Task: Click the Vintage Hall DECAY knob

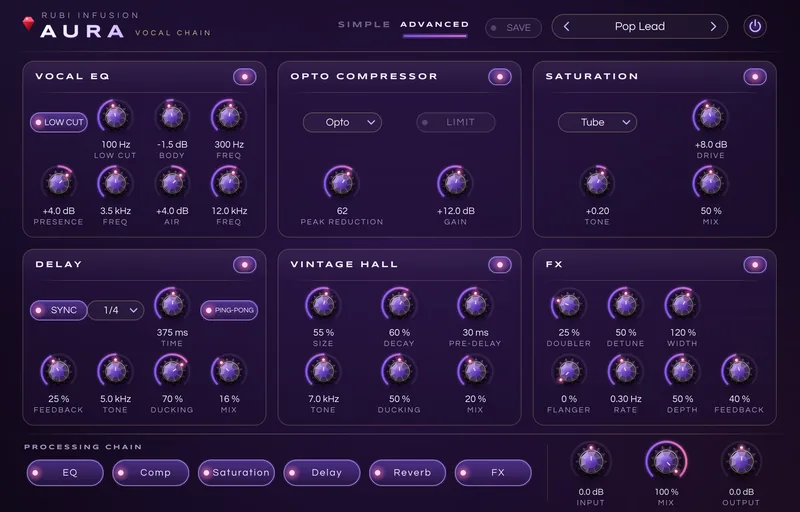Action: (x=399, y=304)
